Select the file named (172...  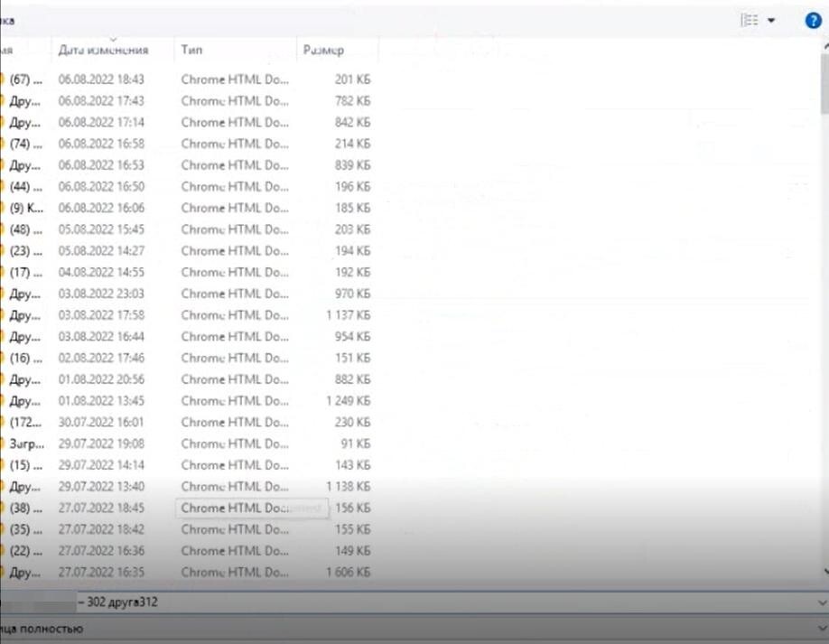25,422
